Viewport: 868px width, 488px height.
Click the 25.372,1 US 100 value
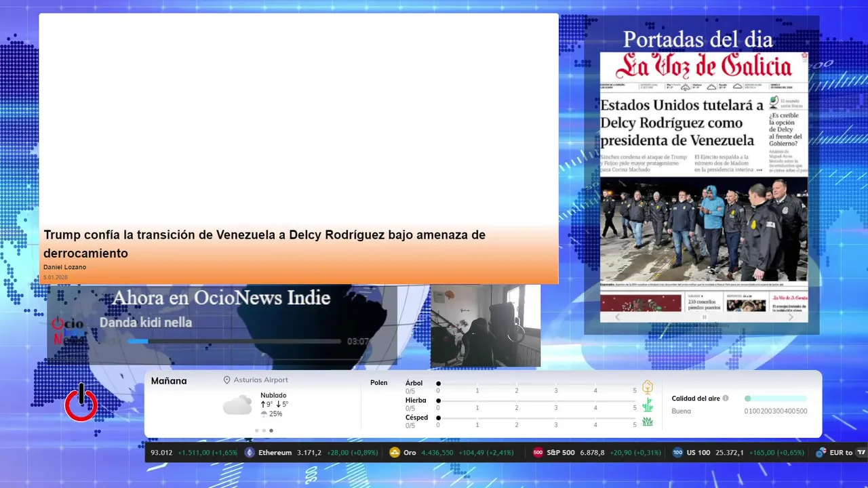pyautogui.click(x=730, y=453)
